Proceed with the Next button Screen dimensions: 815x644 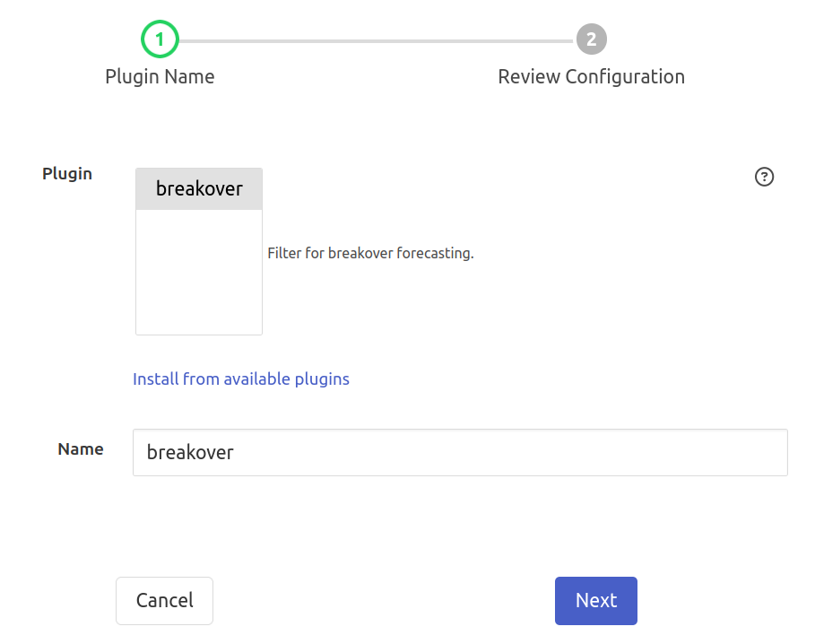pos(595,600)
